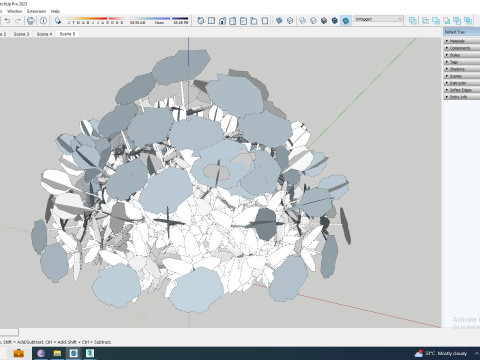The width and height of the screenshot is (480, 360).
Task: Expand the Soften Edges tray panel
Action: 462,90
